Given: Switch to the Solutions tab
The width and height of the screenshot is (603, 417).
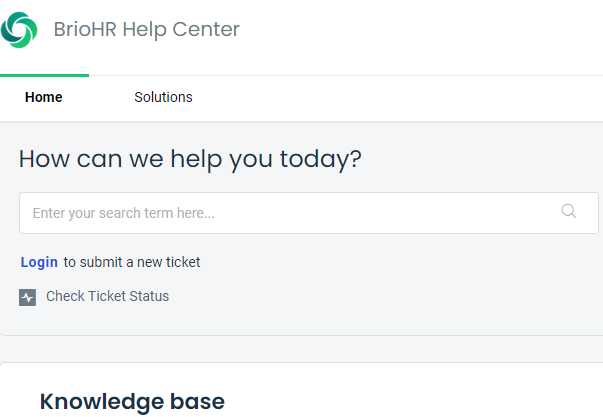Looking at the screenshot, I should click(x=163, y=97).
